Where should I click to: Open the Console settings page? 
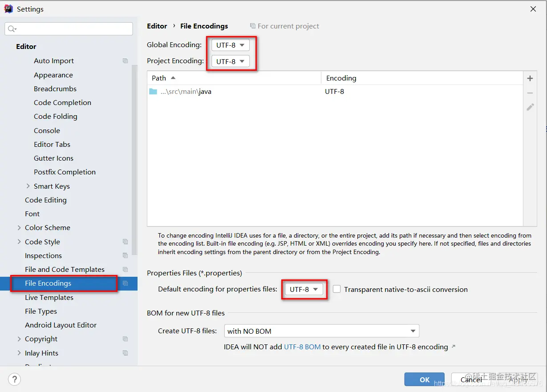tap(47, 130)
